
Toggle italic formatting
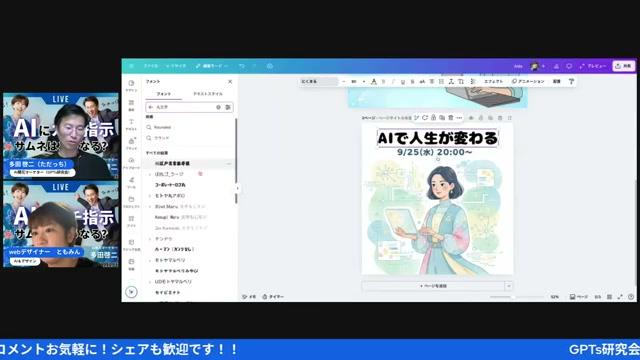point(393,82)
